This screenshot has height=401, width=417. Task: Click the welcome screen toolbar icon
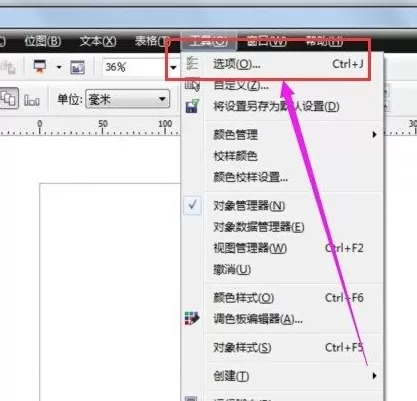[77, 68]
